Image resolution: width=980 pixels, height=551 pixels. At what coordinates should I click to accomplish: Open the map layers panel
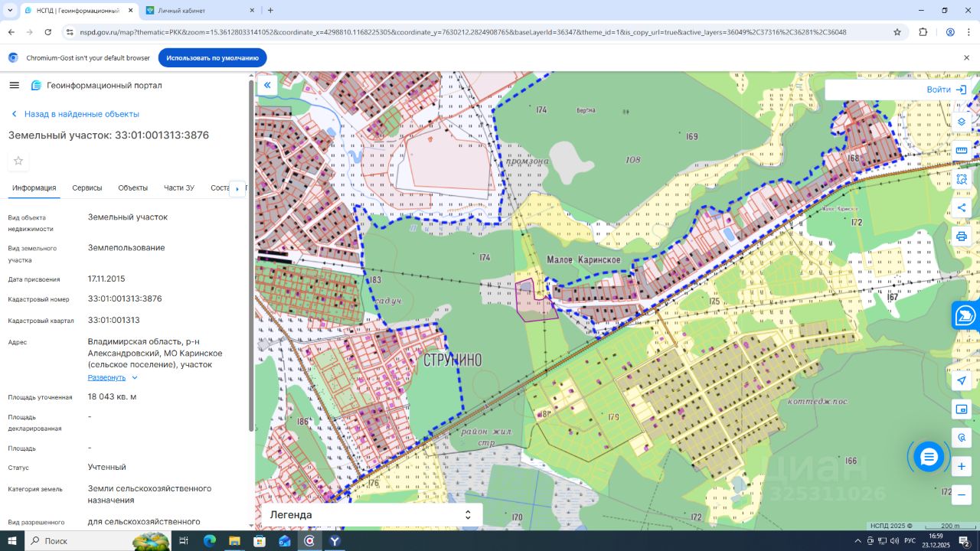[x=962, y=122]
